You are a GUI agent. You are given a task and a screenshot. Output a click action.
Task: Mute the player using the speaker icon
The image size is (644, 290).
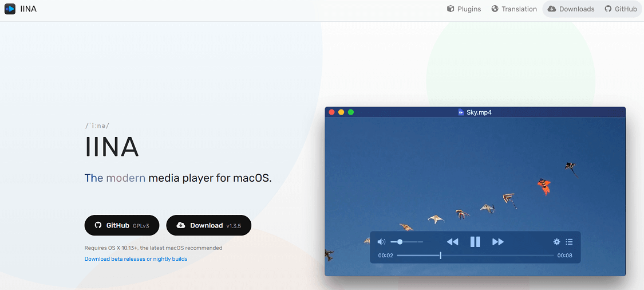click(x=382, y=242)
